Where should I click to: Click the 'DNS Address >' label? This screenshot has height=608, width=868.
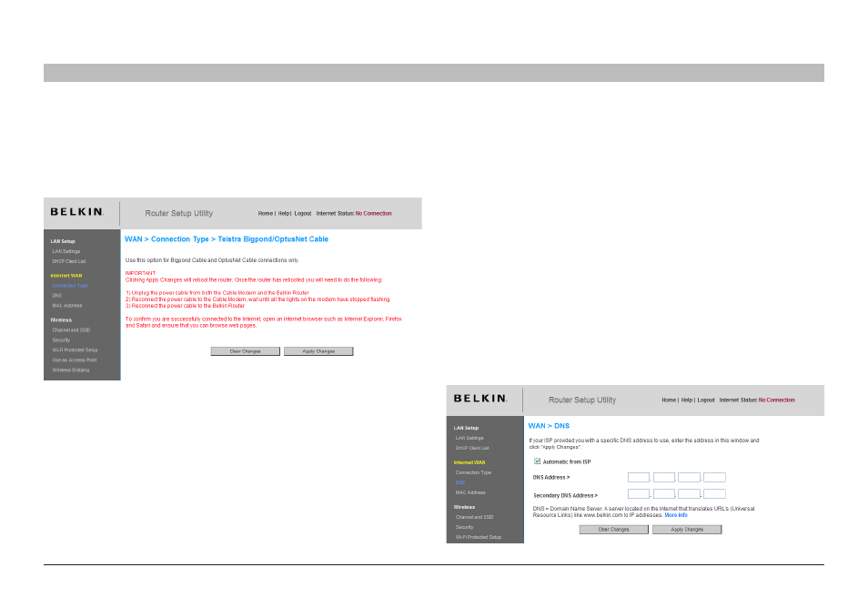point(551,477)
